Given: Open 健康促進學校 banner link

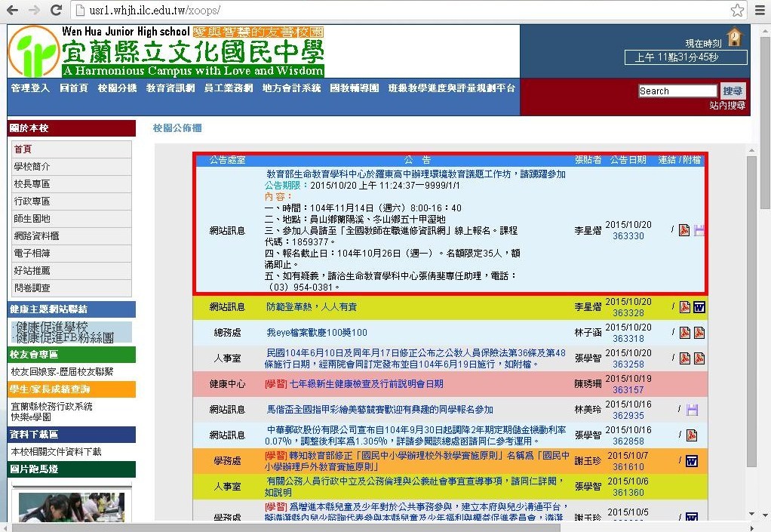Looking at the screenshot, I should [x=53, y=327].
